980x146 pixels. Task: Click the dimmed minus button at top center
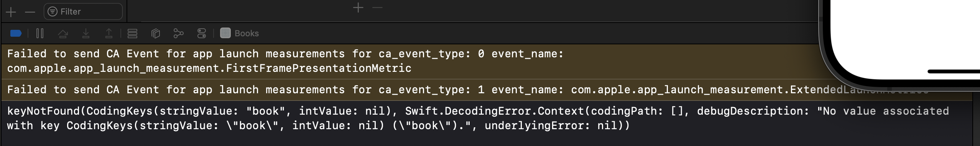(x=378, y=8)
